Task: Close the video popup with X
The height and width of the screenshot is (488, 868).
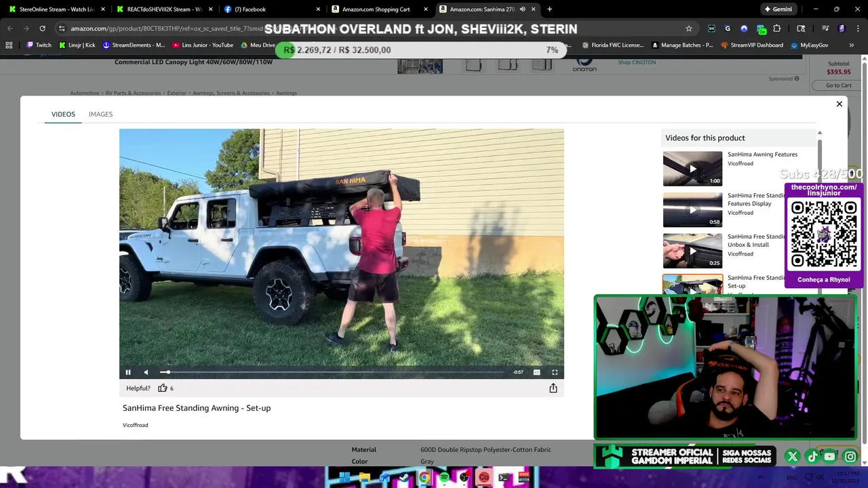Action: (x=840, y=104)
